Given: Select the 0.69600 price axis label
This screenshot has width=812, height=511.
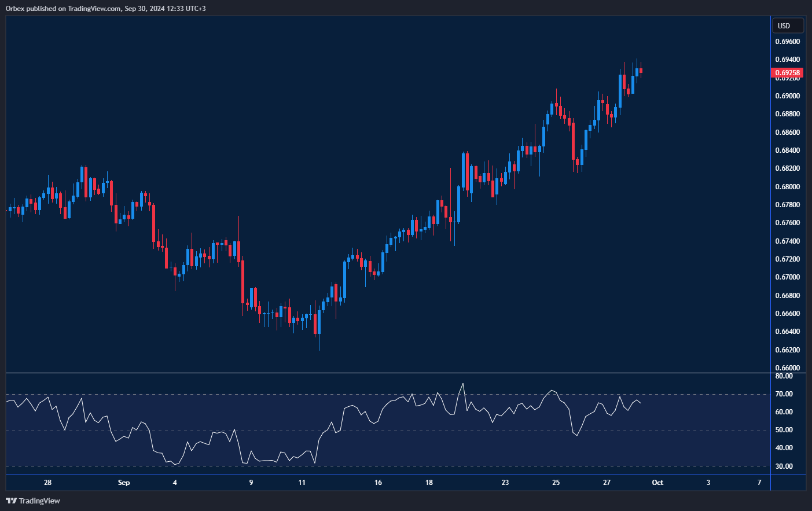Looking at the screenshot, I should tap(787, 42).
